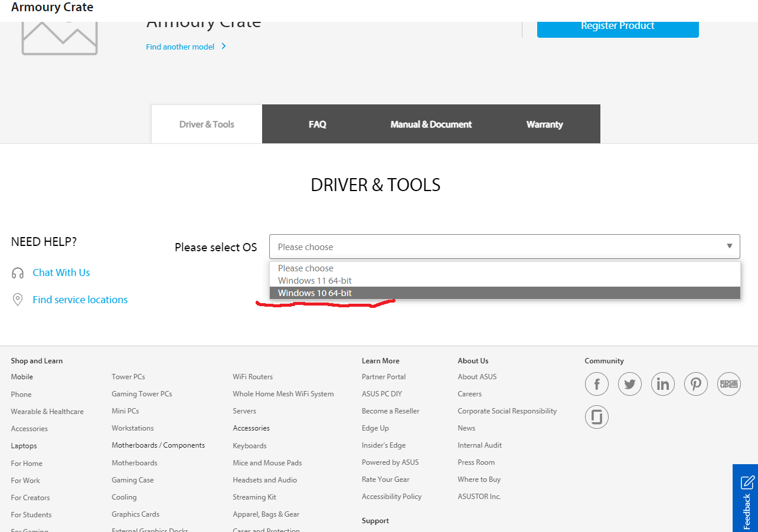Open Motherboards / Components link

[158, 445]
